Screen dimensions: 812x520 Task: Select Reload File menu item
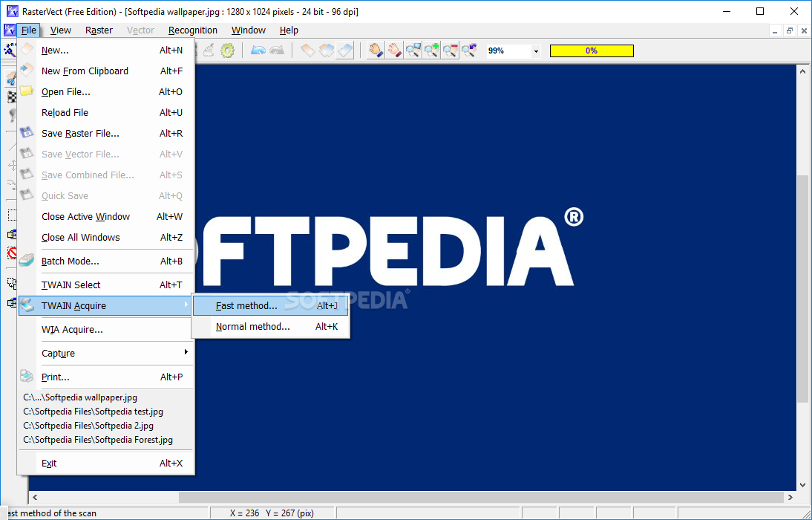click(x=105, y=112)
